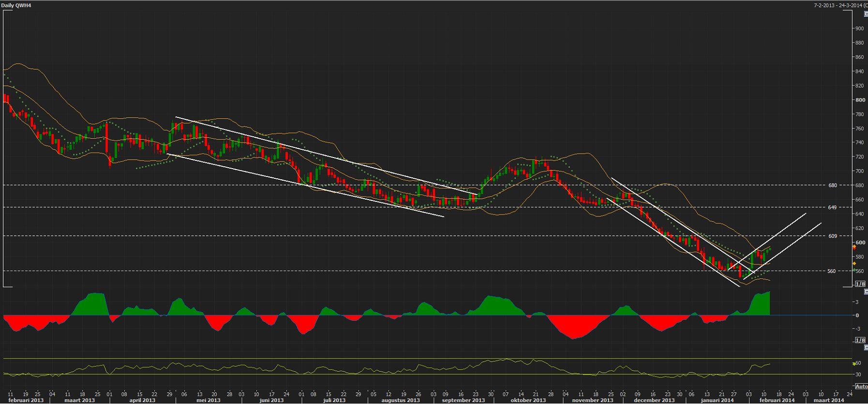Click the november 2013 month label
Viewport: 868px width, 404px height.
[x=592, y=400]
